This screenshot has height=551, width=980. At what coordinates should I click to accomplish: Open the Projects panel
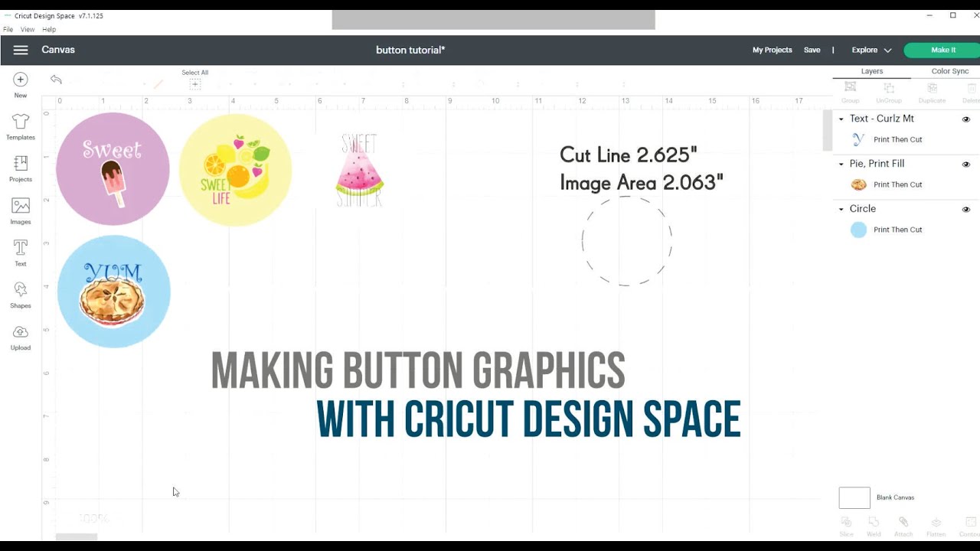pos(21,169)
